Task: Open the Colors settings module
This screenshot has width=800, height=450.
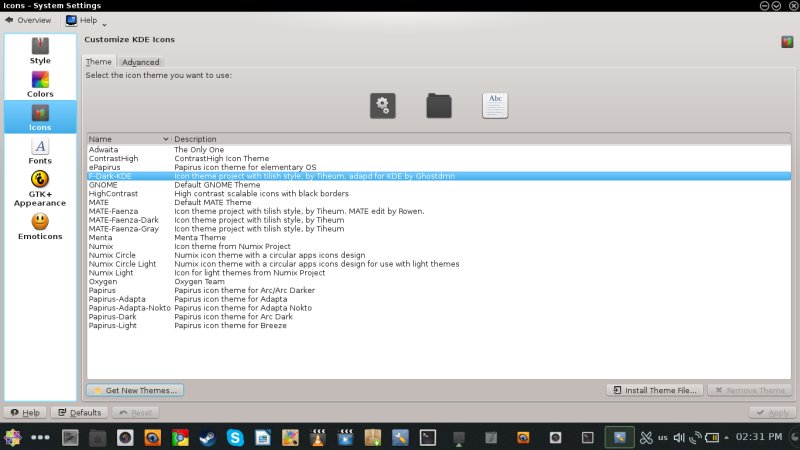Action: click(40, 84)
